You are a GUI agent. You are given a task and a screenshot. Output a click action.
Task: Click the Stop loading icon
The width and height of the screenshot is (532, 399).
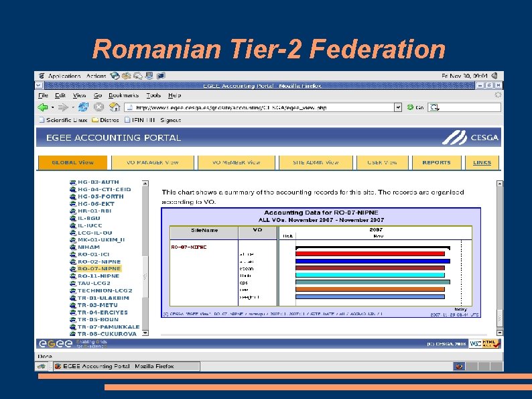pos(98,107)
